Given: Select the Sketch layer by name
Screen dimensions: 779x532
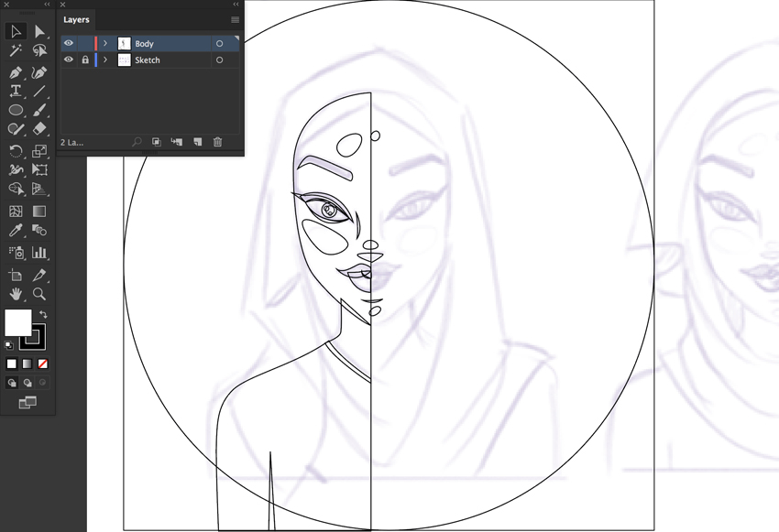Looking at the screenshot, I should pos(148,60).
